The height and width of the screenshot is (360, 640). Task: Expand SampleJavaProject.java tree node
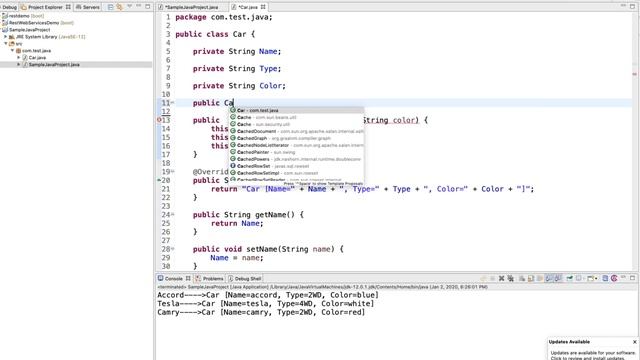(19, 64)
